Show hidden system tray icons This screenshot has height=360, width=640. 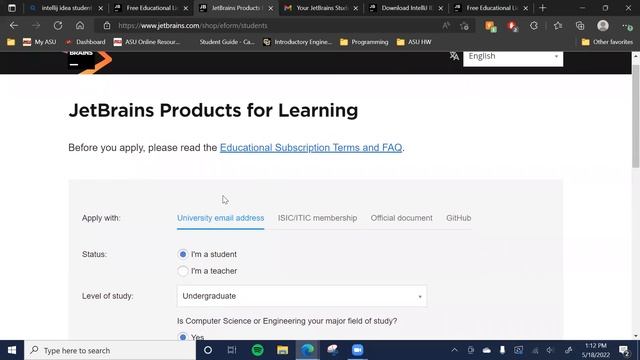coord(454,350)
